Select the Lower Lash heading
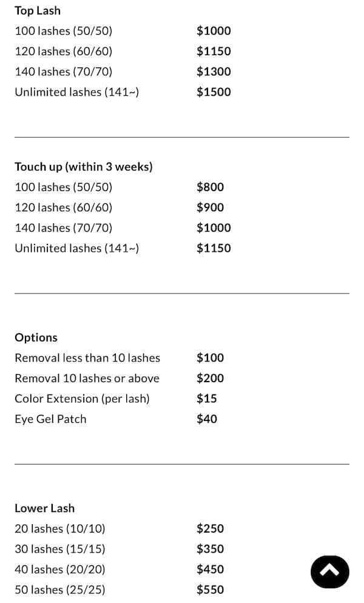Screen dimensions: 364x603 coord(45,508)
